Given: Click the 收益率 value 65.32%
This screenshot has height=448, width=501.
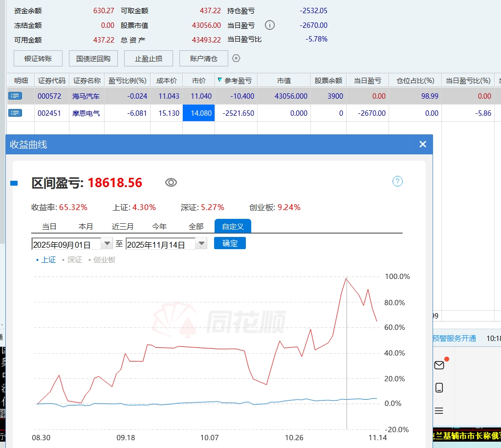Looking at the screenshot, I should (73, 207).
